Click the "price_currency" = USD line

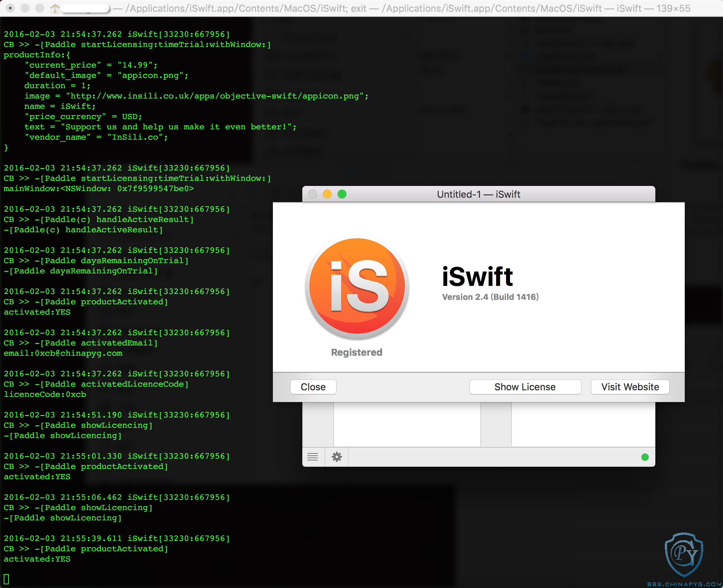(83, 116)
